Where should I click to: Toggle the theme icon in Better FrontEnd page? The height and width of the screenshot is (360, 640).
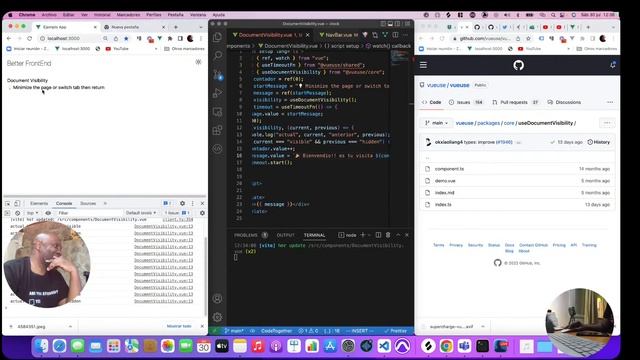pyautogui.click(x=198, y=62)
